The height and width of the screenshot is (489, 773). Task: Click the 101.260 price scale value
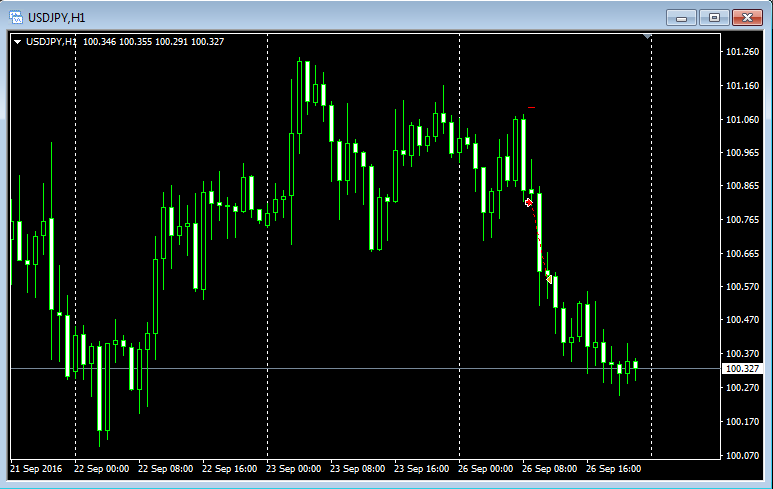coord(742,52)
